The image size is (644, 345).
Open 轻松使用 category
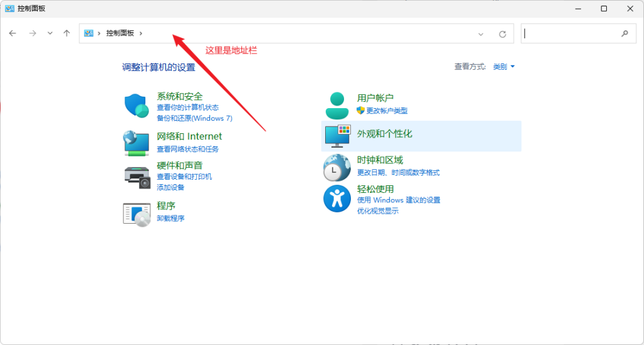tap(375, 189)
